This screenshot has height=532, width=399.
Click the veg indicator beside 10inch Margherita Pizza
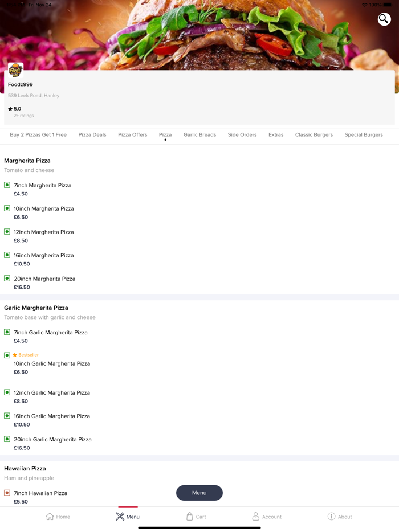[7, 208]
